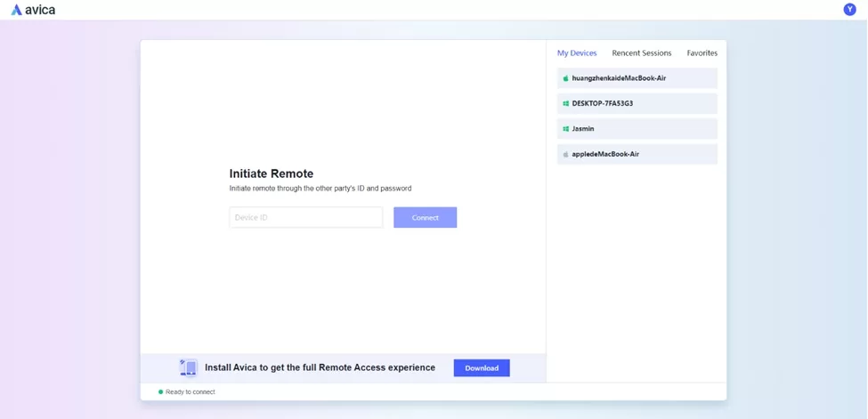
Task: Click the Initiate remote through ID description
Action: pyautogui.click(x=320, y=189)
